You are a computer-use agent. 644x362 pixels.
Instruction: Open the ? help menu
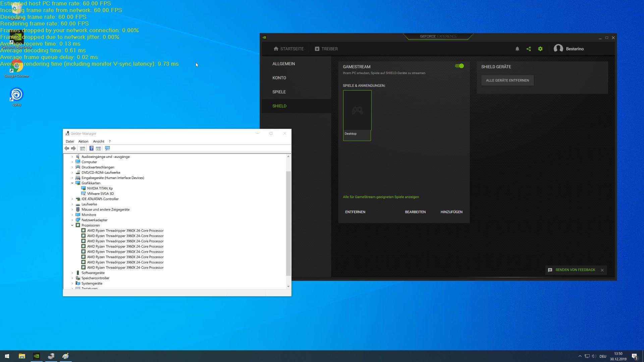point(110,141)
